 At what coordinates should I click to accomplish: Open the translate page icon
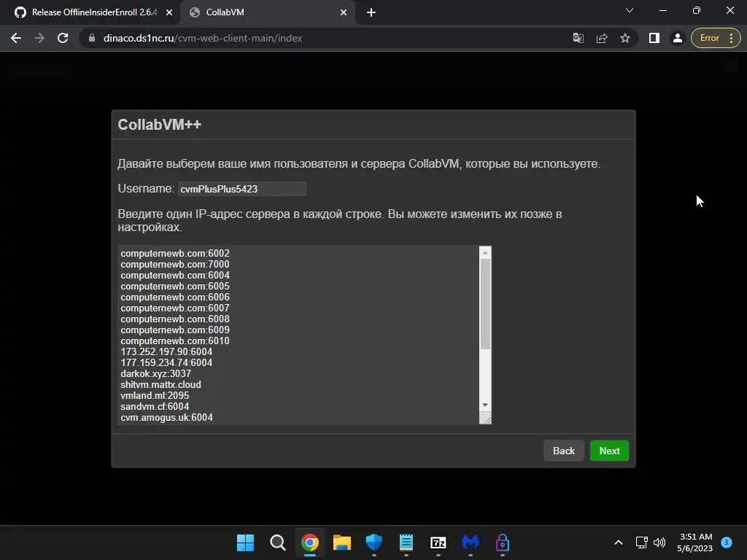(x=578, y=38)
